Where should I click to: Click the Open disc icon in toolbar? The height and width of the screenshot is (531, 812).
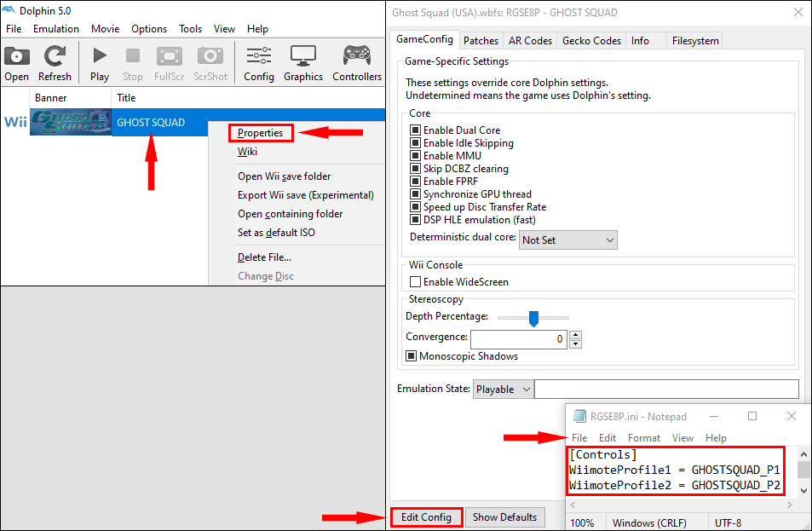tap(16, 56)
